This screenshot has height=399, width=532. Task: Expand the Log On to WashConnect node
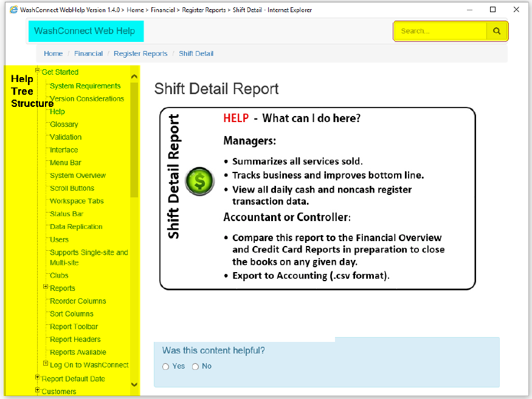click(46, 363)
